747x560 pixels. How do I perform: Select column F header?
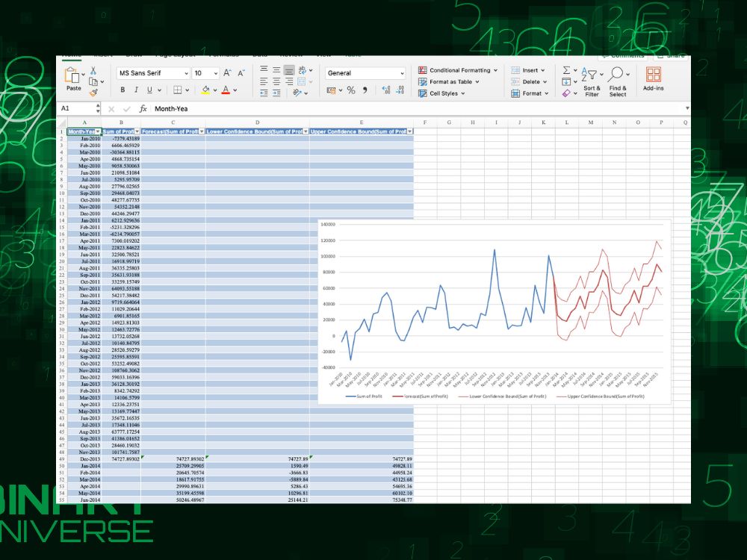(x=425, y=122)
